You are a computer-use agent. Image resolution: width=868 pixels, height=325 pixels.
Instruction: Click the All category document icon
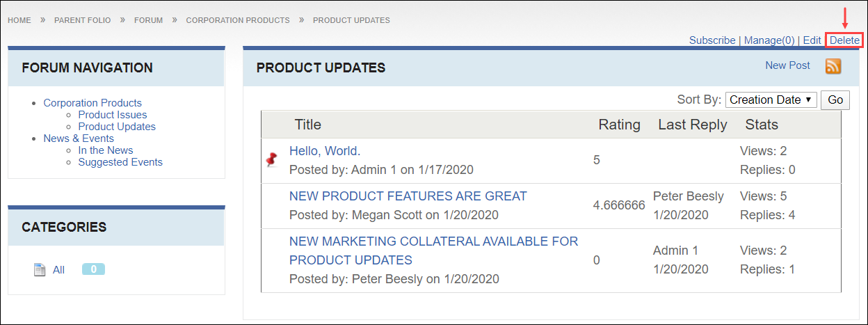click(40, 270)
